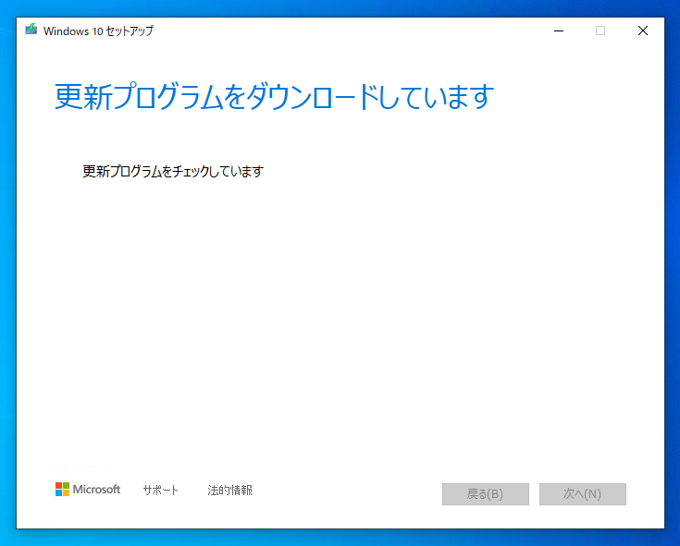The width and height of the screenshot is (680, 546).
Task: Click the 戻る(B) button
Action: pos(485,494)
